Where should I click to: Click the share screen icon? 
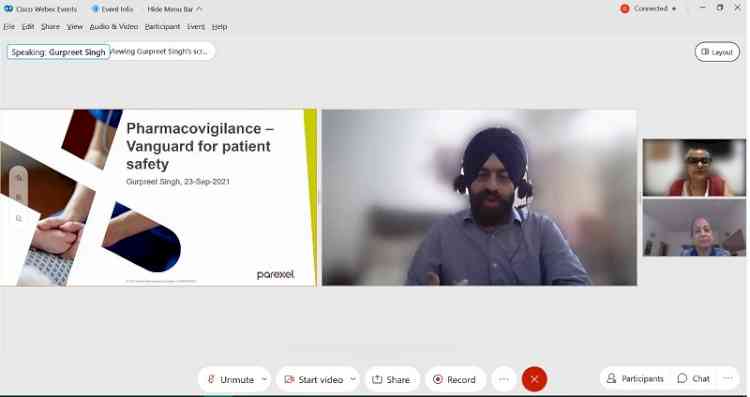click(377, 379)
